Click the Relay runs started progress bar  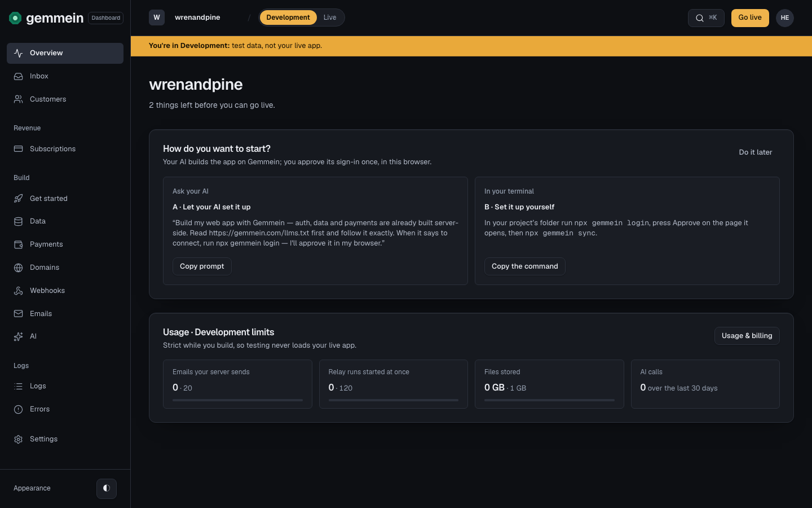tap(394, 400)
